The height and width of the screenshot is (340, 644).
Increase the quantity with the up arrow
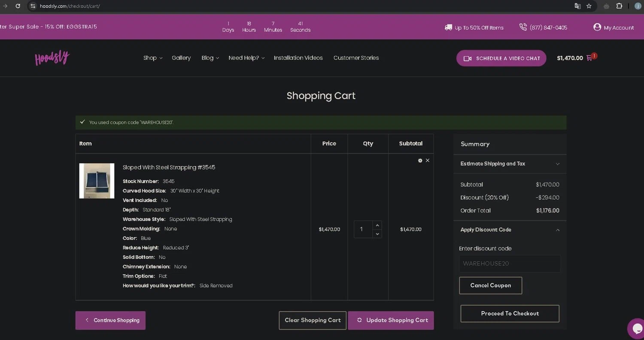377,225
